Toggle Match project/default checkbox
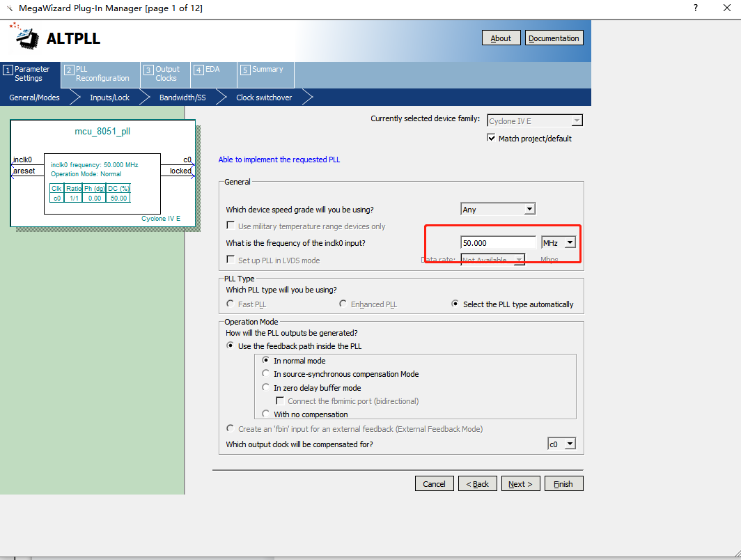The width and height of the screenshot is (741, 560). click(492, 138)
